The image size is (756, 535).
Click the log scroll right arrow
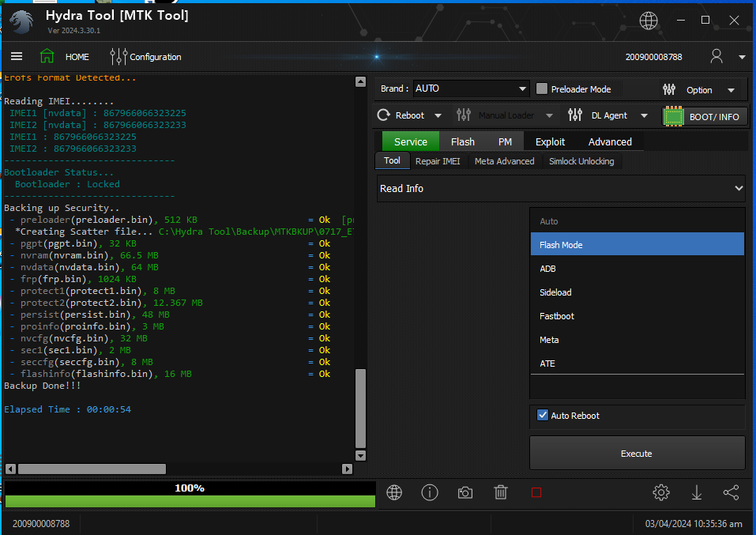(347, 469)
